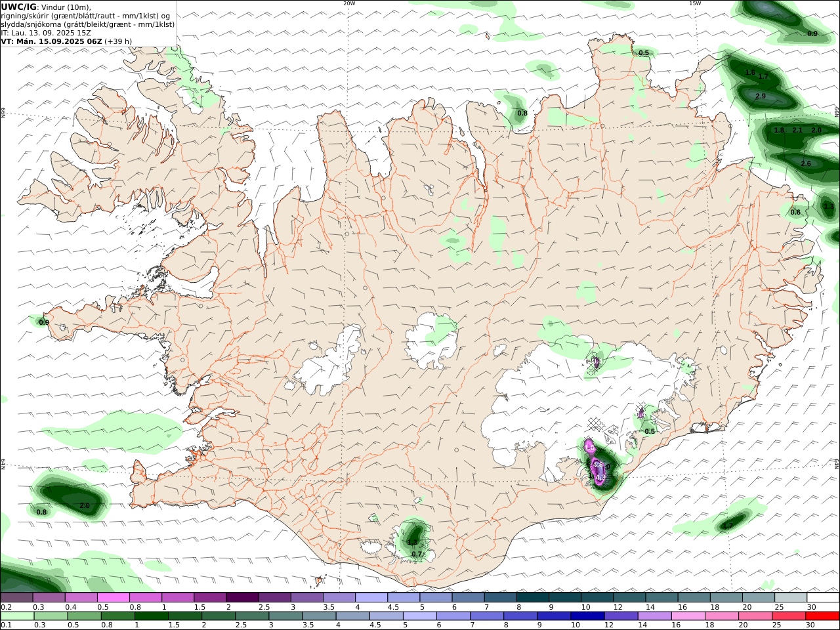840x630 pixels.
Task: Click the '0.2' label in the snow legend
Action: [x=6, y=607]
